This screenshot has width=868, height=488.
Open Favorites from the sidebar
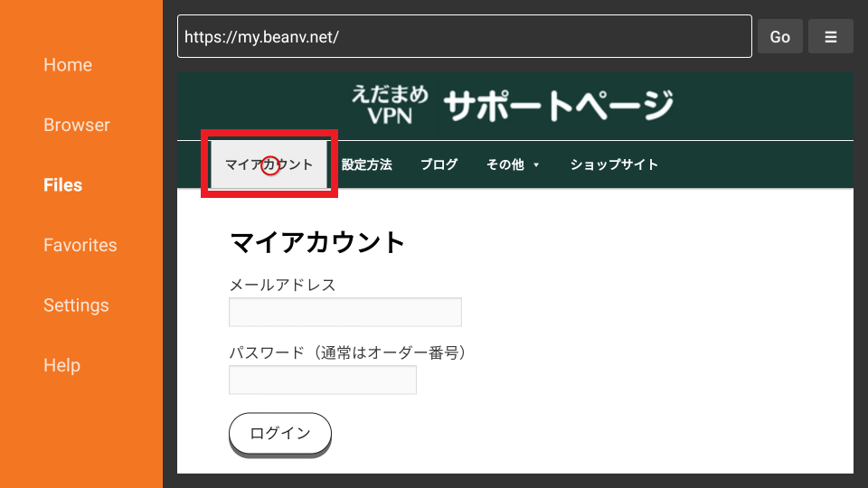[x=80, y=245]
